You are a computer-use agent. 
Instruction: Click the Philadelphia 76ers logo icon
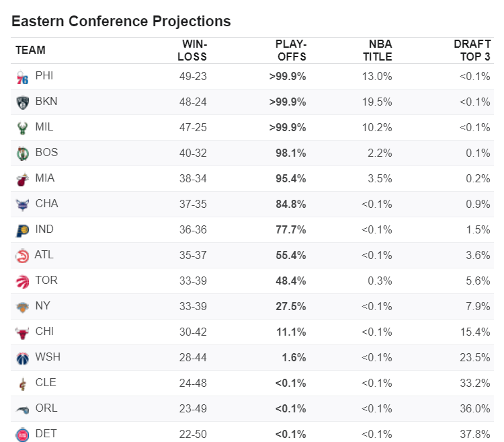point(22,77)
